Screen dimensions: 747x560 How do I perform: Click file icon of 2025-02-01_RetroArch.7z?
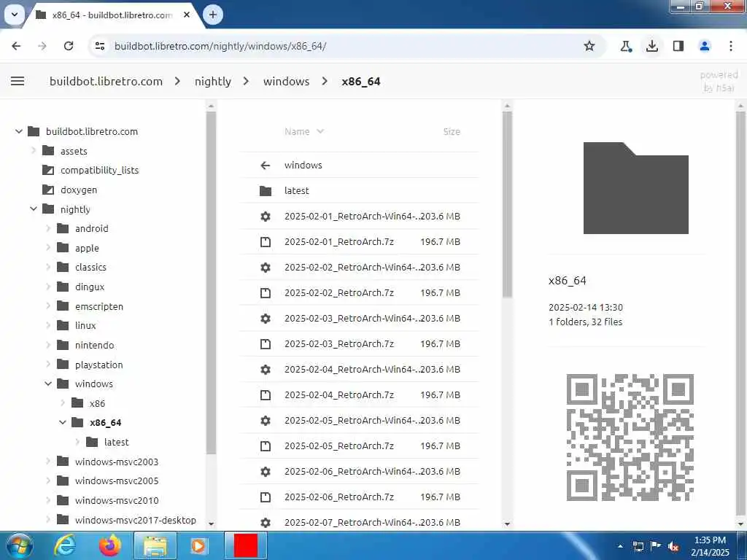click(266, 242)
